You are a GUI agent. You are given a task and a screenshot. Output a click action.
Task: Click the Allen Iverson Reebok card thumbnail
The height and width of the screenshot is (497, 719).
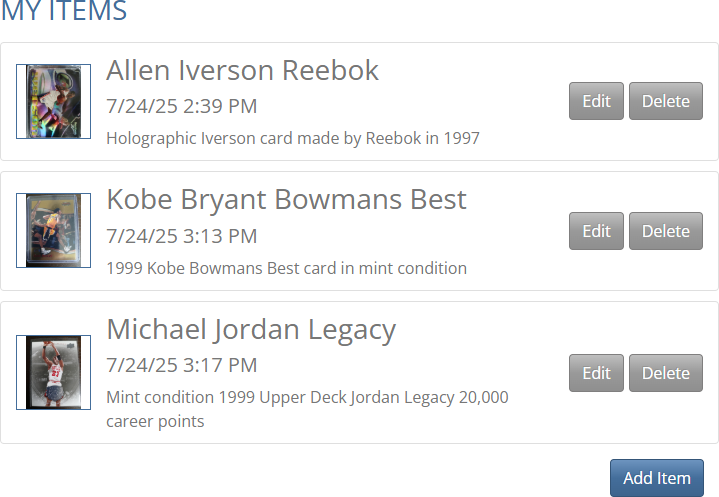(53, 102)
